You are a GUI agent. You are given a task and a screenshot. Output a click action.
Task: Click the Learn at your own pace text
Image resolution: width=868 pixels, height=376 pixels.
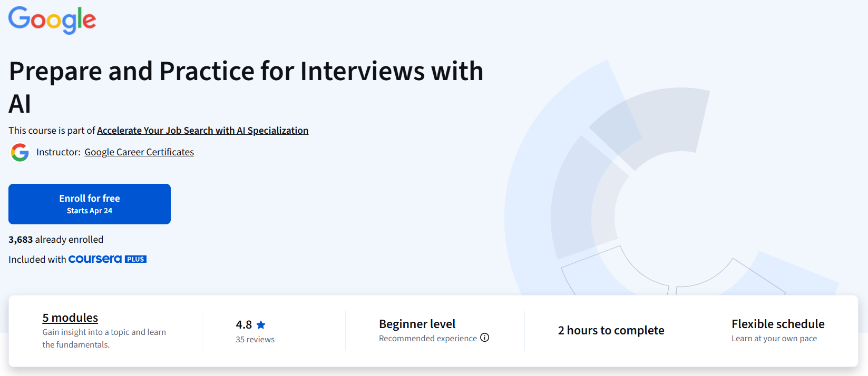774,338
